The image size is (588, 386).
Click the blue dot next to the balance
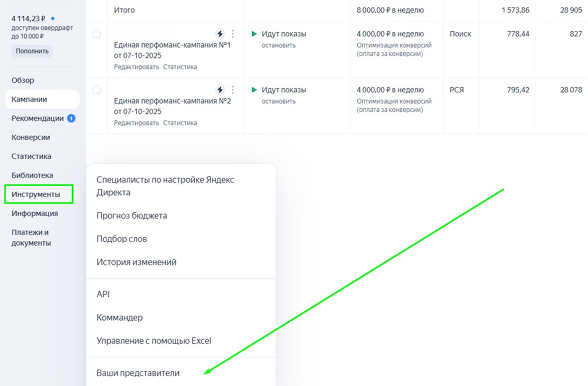[x=53, y=18]
